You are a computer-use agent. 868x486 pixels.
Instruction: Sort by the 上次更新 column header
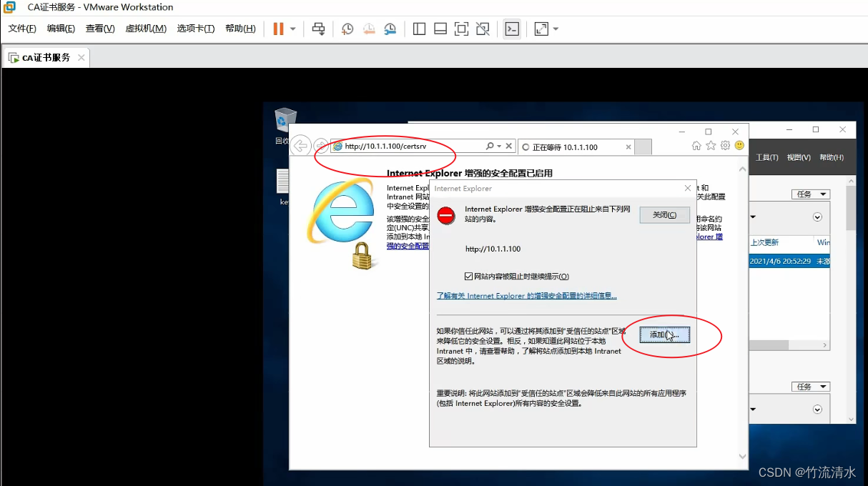coord(764,243)
